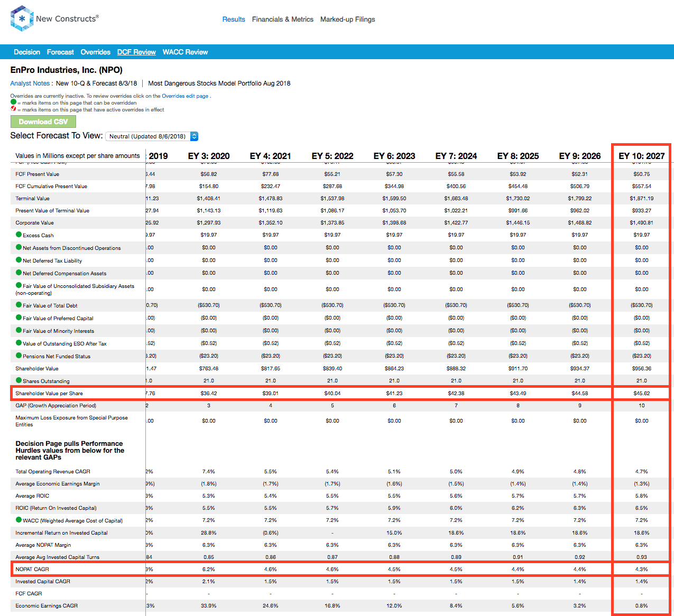This screenshot has width=674, height=616.
Task: Click the FCF Cumulative Present Value label
Action: [51, 186]
